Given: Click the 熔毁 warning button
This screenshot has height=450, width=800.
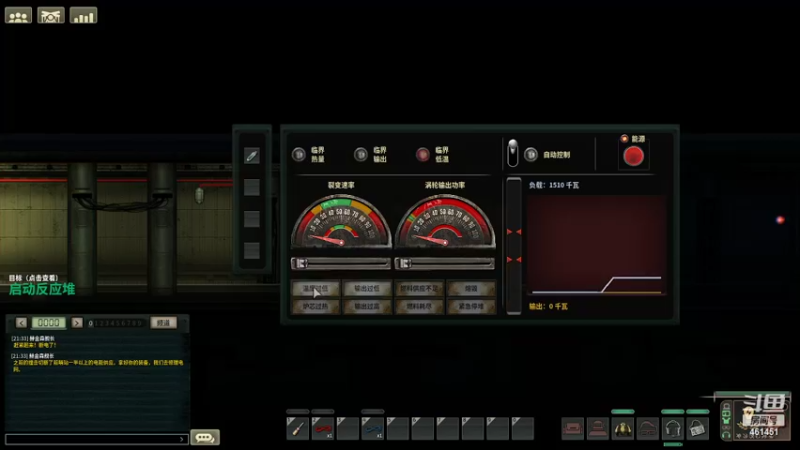Looking at the screenshot, I should pos(471,289).
